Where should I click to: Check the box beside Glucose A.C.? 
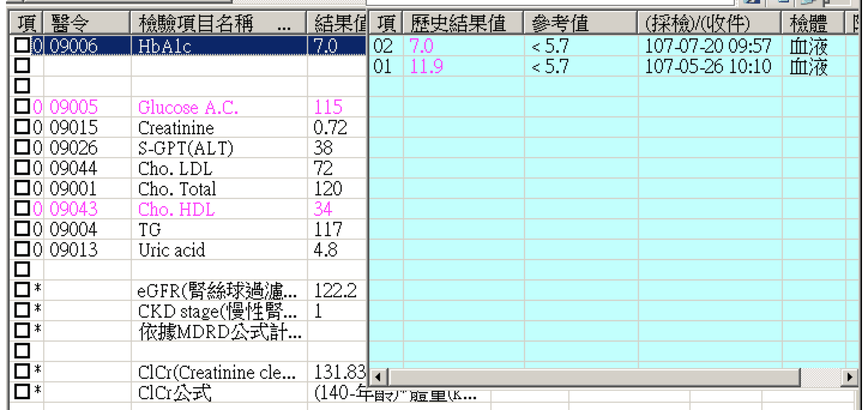22,108
